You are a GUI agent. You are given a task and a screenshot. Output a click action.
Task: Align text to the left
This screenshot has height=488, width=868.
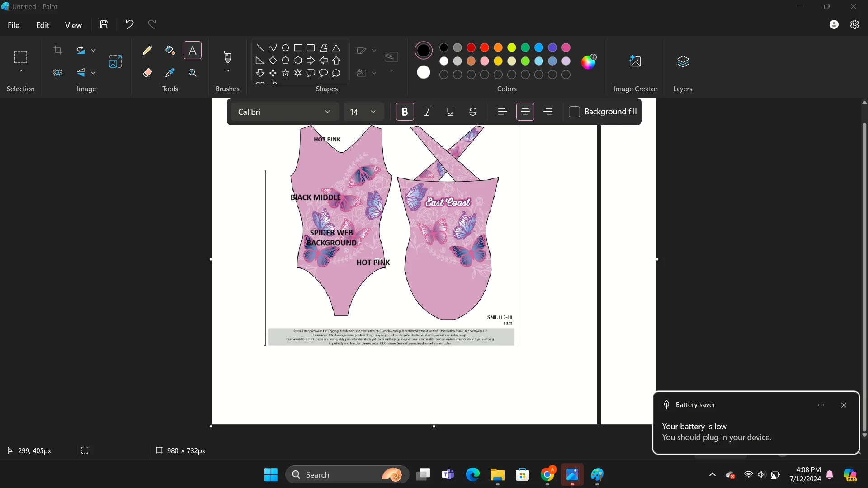[502, 112]
